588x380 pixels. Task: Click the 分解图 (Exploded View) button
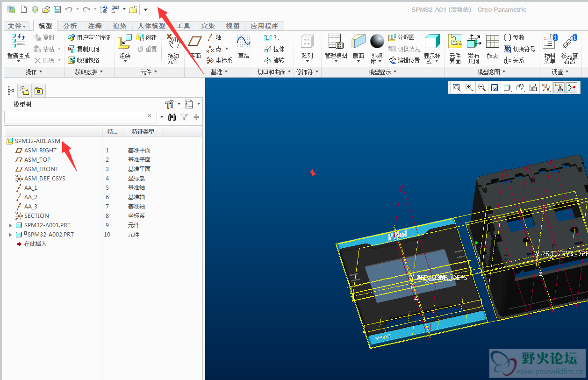pos(402,37)
